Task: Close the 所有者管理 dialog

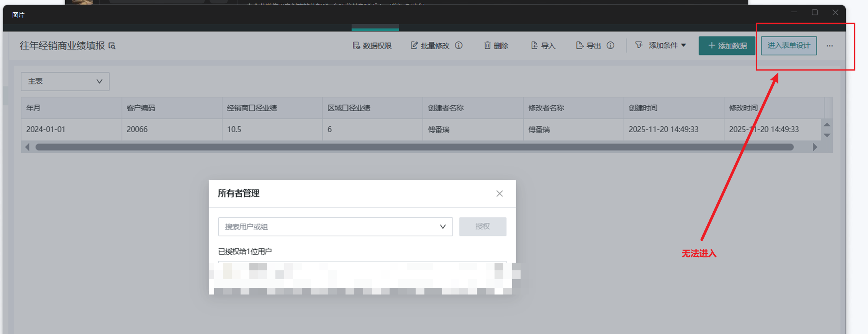Action: pyautogui.click(x=500, y=194)
